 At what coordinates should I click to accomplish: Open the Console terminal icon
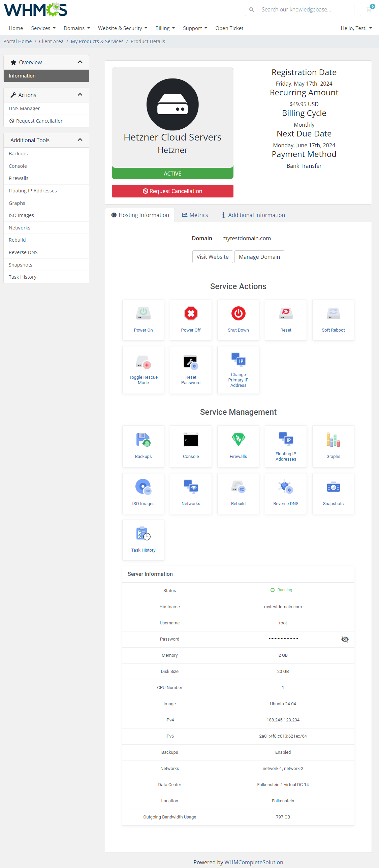191,440
